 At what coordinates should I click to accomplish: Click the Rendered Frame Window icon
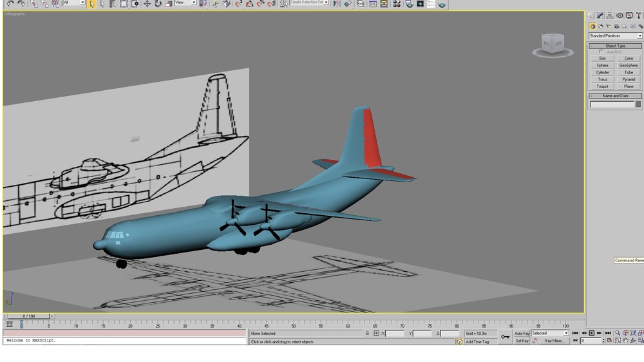(x=420, y=4)
